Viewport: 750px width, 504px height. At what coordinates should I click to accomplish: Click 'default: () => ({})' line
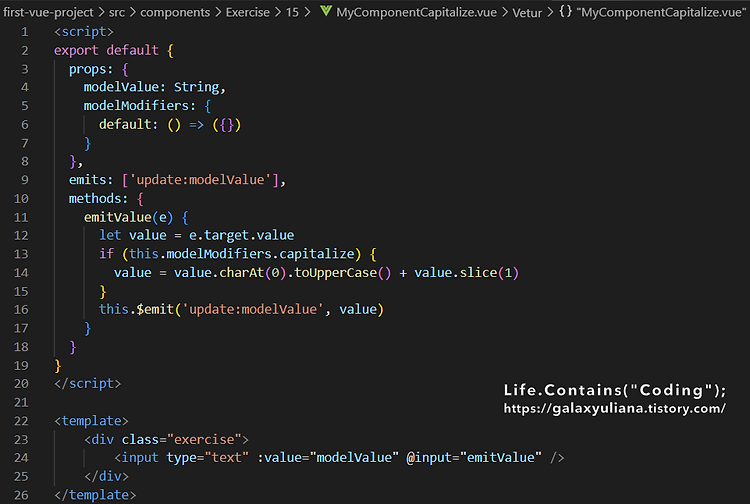[x=170, y=125]
